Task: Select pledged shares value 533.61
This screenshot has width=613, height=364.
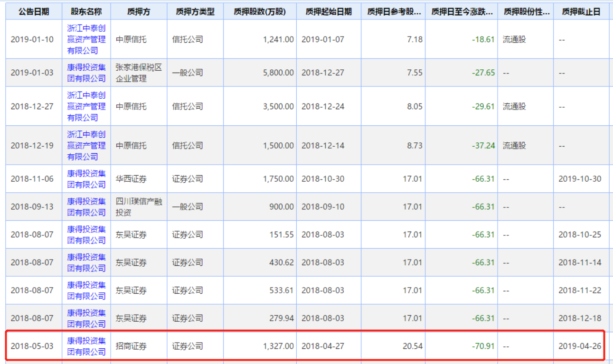Action: pyautogui.click(x=282, y=290)
